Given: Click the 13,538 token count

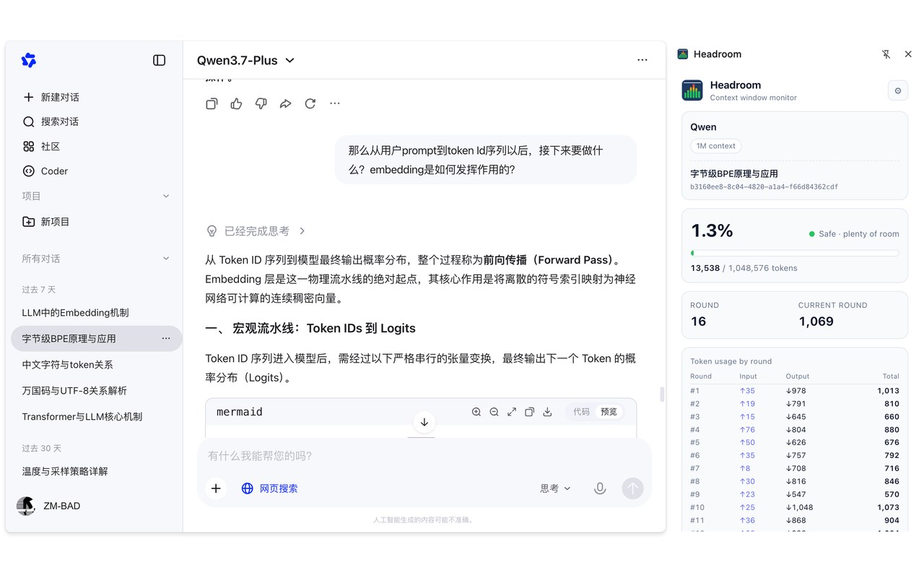Looking at the screenshot, I should tap(705, 268).
